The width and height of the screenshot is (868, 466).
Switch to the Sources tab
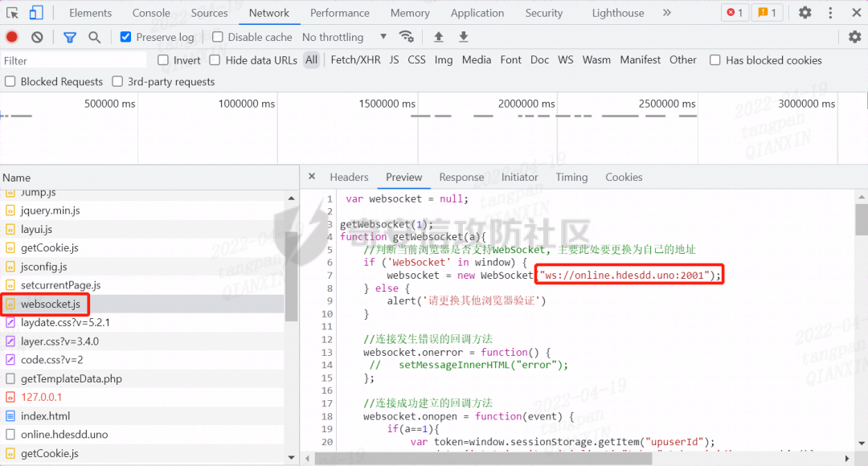click(209, 13)
